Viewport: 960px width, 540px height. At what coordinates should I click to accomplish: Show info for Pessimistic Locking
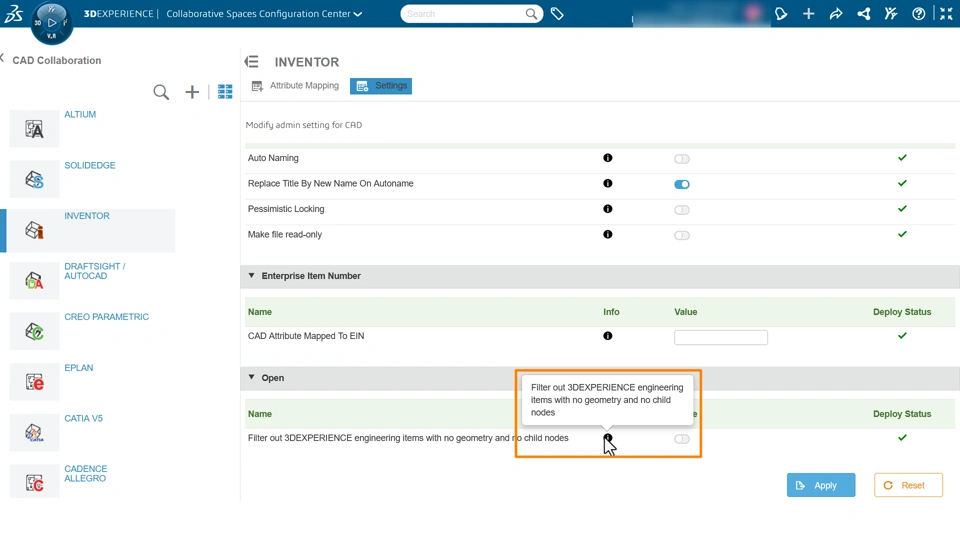click(x=607, y=209)
